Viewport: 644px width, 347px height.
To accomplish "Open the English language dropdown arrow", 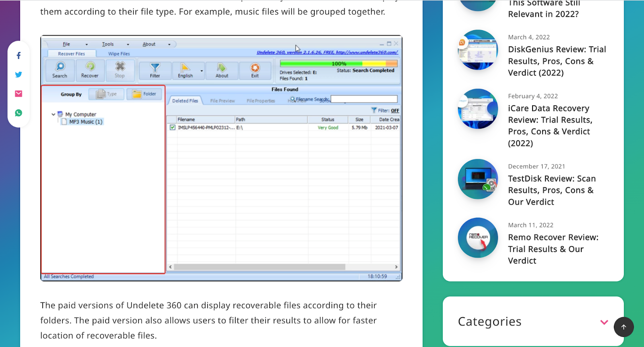I will [202, 71].
